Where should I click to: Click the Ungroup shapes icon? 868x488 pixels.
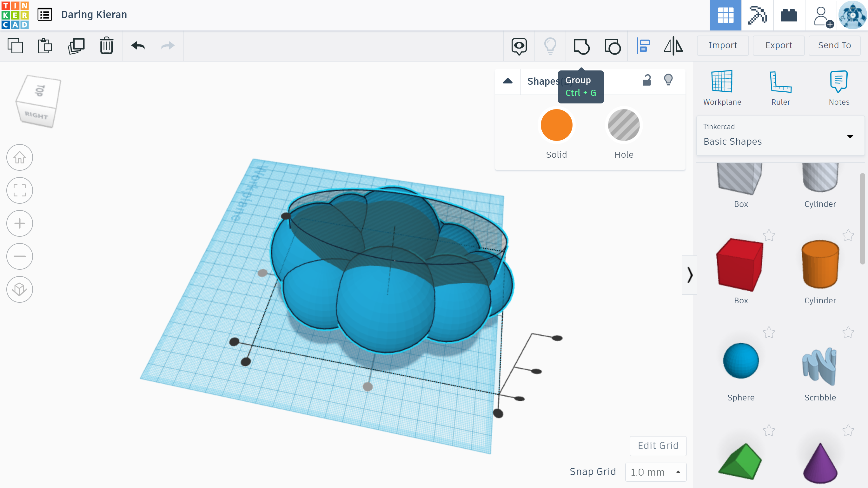612,46
